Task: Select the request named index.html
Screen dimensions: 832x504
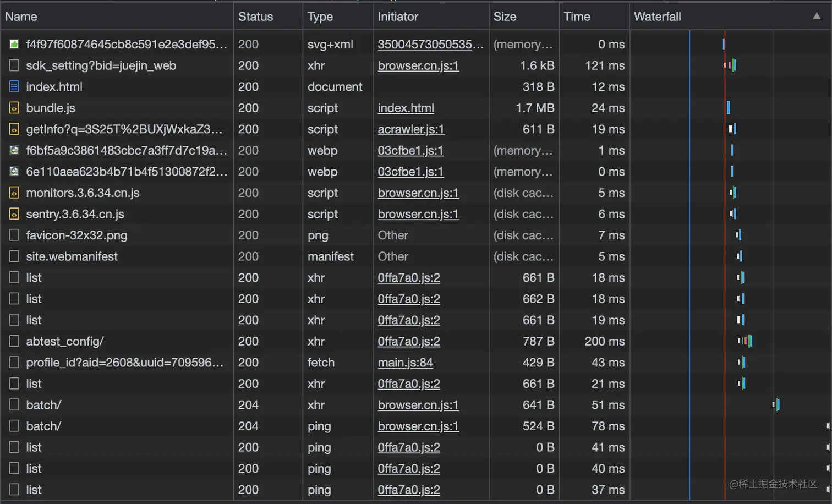Action: click(54, 86)
